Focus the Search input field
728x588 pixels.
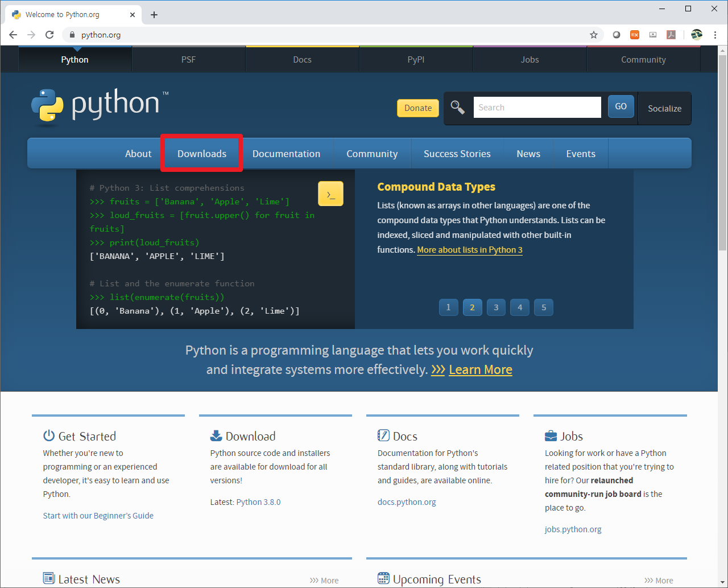pos(537,107)
